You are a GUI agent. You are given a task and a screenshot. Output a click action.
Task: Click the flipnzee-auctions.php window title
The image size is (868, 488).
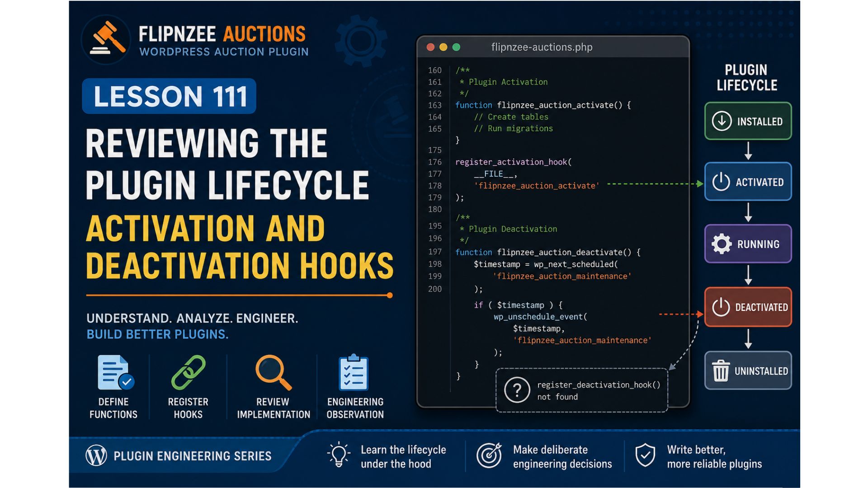coord(542,47)
